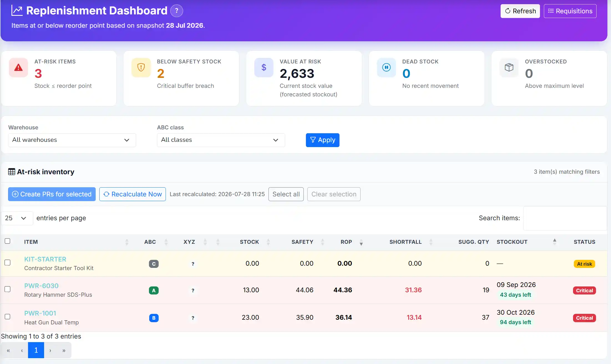Open the help question mark beside dashboard title

[176, 11]
